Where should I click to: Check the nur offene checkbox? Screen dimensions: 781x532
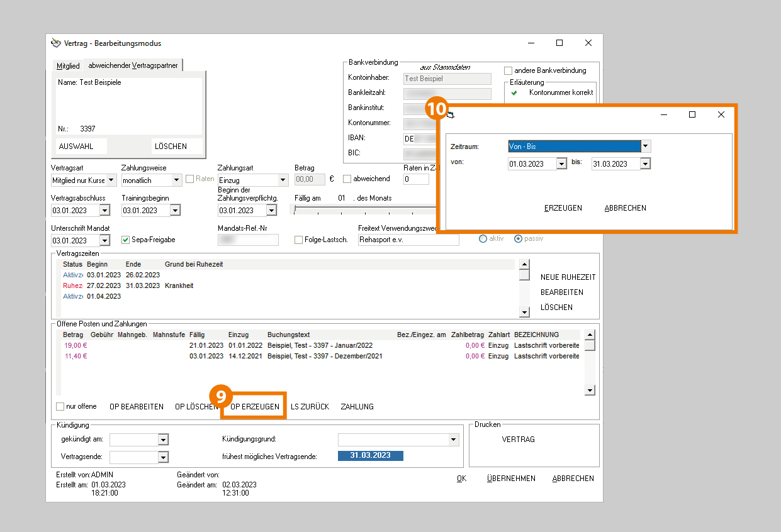[x=60, y=407]
